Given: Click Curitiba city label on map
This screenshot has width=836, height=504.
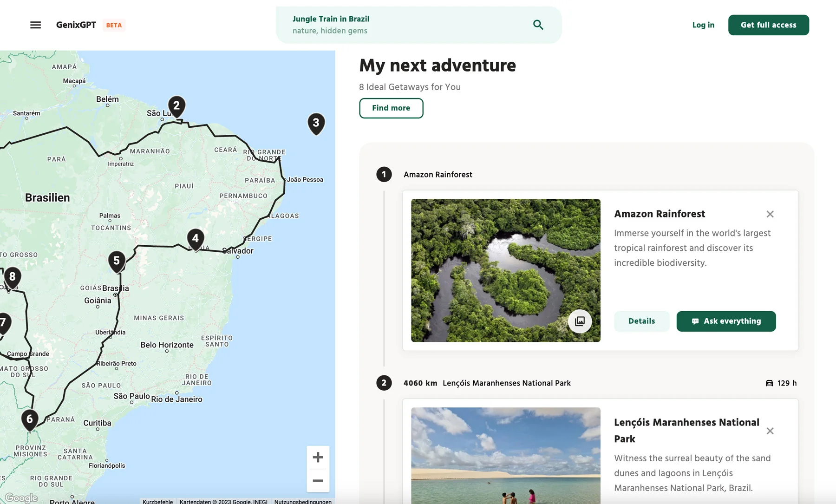Looking at the screenshot, I should (x=98, y=423).
